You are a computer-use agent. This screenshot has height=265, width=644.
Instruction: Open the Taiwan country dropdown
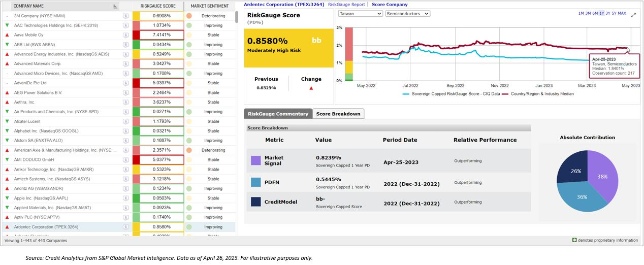click(360, 14)
